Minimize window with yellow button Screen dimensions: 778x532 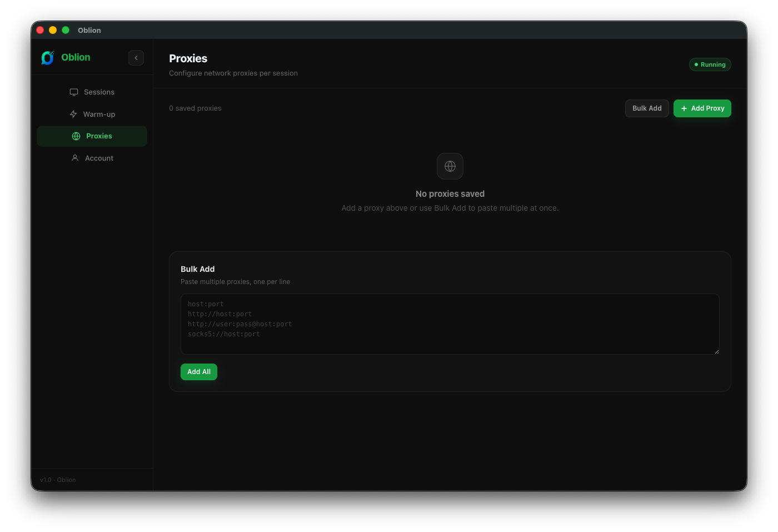pos(53,30)
